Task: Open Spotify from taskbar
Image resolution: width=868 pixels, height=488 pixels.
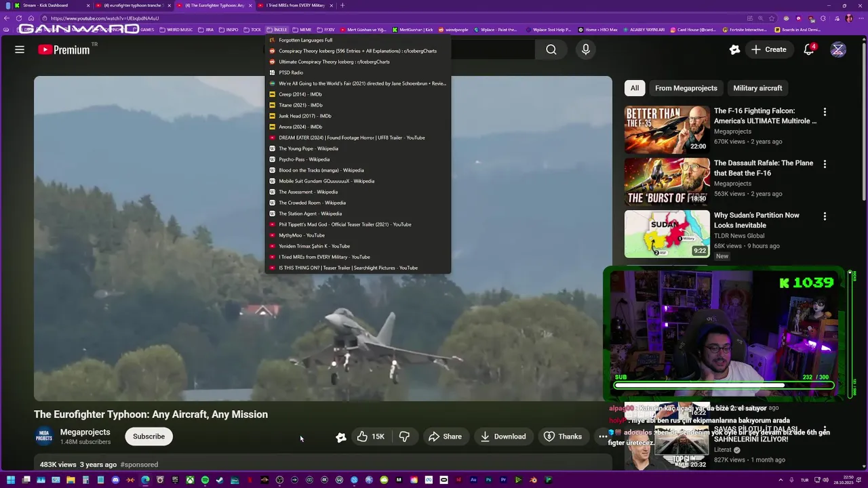Action: point(205,480)
